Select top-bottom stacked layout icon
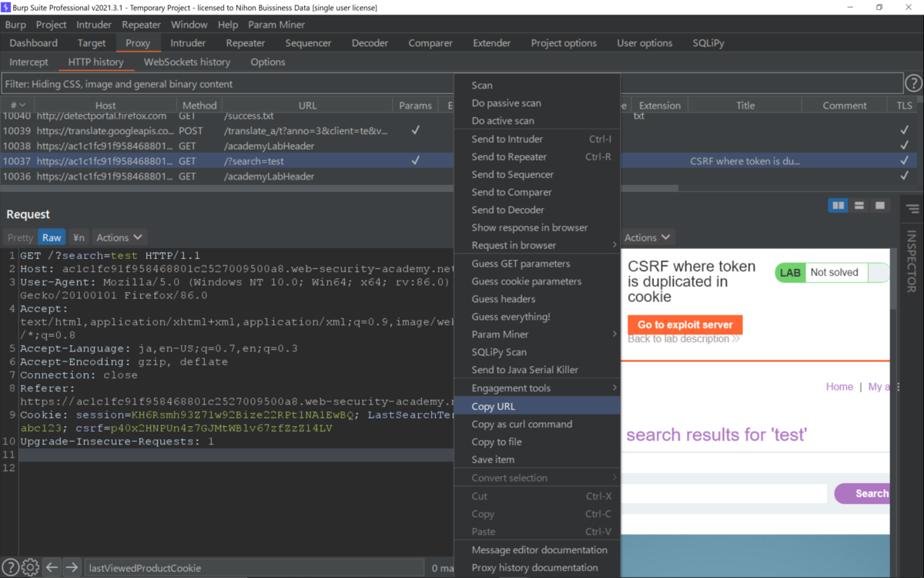Image resolution: width=924 pixels, height=578 pixels. [x=859, y=206]
